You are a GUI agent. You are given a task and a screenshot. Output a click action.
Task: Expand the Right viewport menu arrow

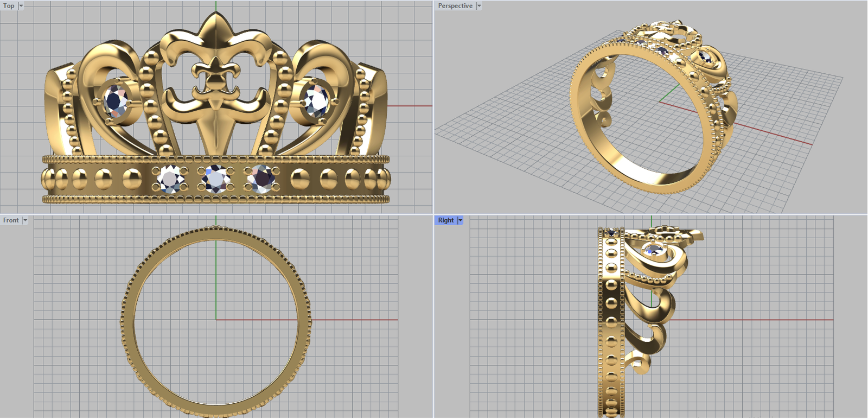[x=460, y=220]
